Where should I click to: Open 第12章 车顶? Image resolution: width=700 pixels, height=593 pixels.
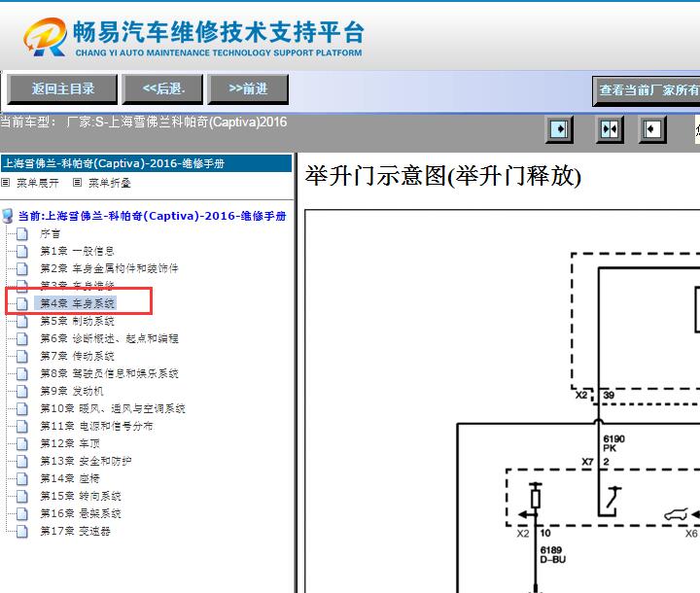pos(70,443)
